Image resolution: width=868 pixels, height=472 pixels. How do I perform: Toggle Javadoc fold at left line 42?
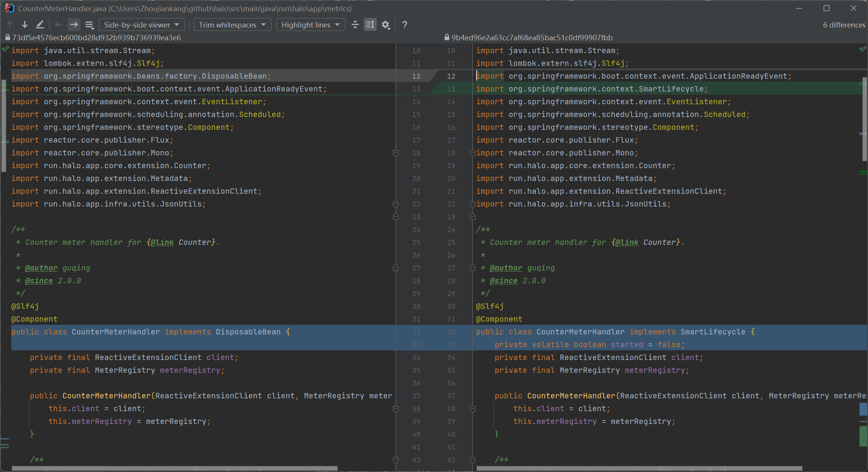tap(395, 460)
